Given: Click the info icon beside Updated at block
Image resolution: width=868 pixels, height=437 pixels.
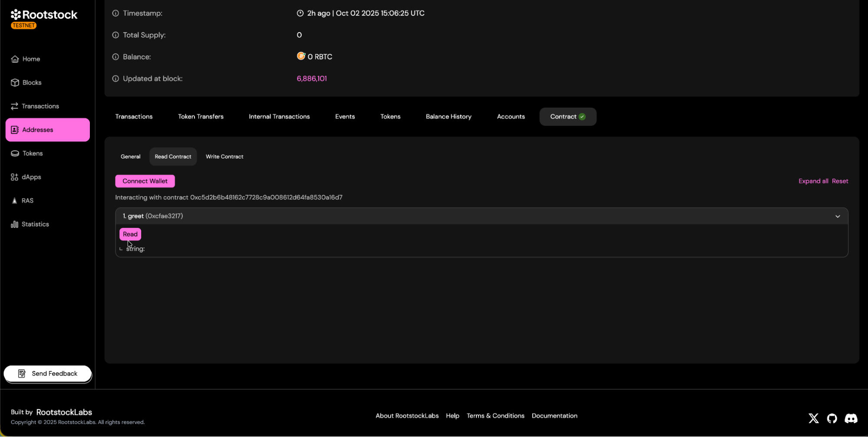Looking at the screenshot, I should 116,79.
